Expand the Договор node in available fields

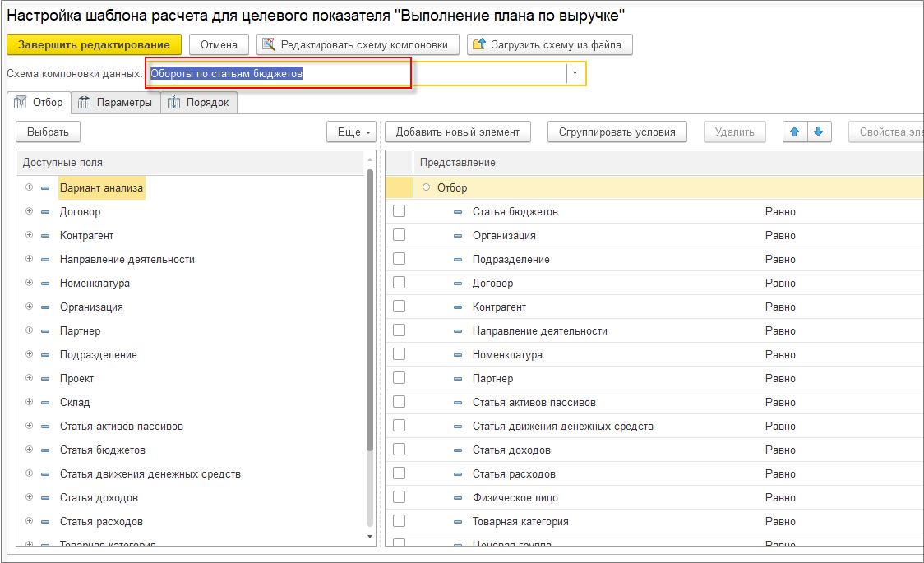(29, 211)
